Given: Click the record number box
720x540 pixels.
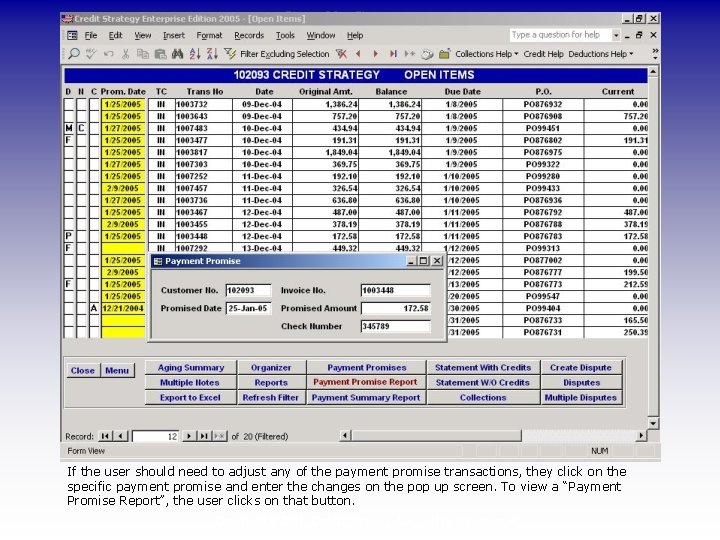Looking at the screenshot, I should tap(156, 436).
